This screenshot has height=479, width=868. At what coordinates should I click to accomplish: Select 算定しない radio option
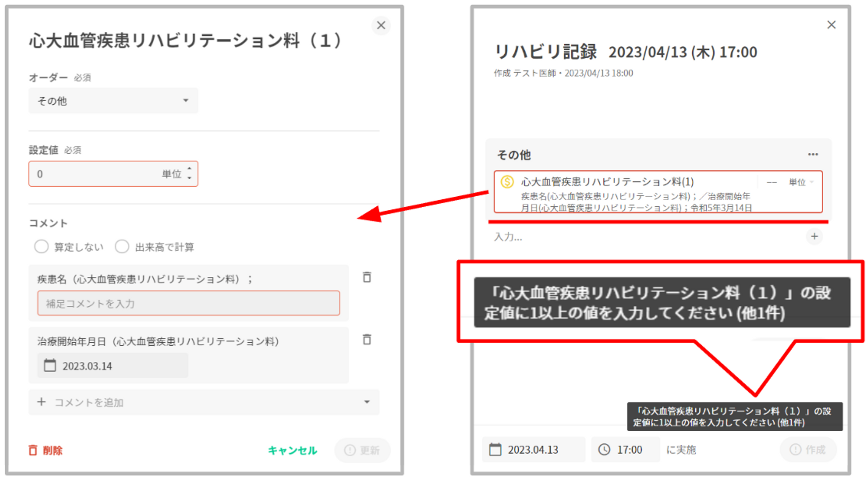41,247
